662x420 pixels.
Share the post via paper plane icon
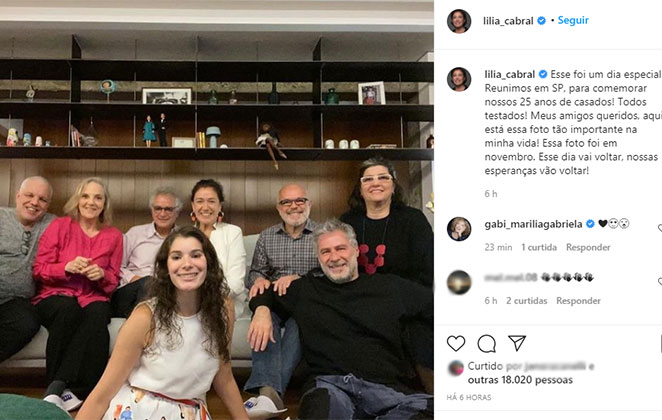coord(517,343)
